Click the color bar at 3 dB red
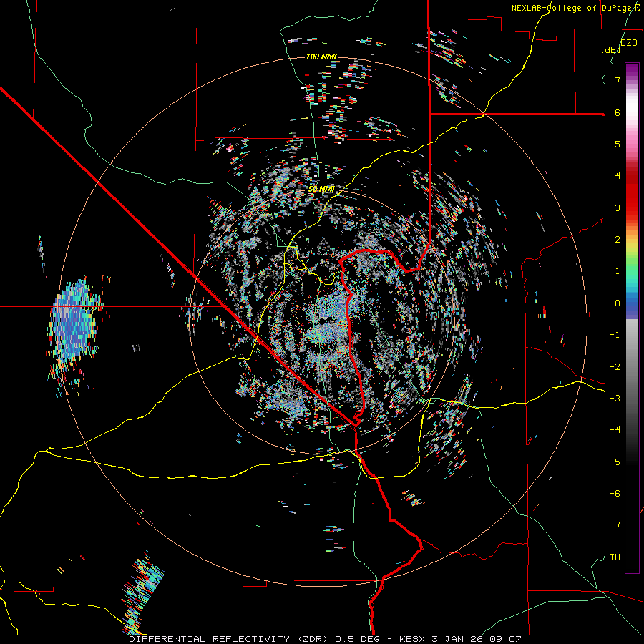The width and height of the screenshot is (644, 644). click(632, 208)
